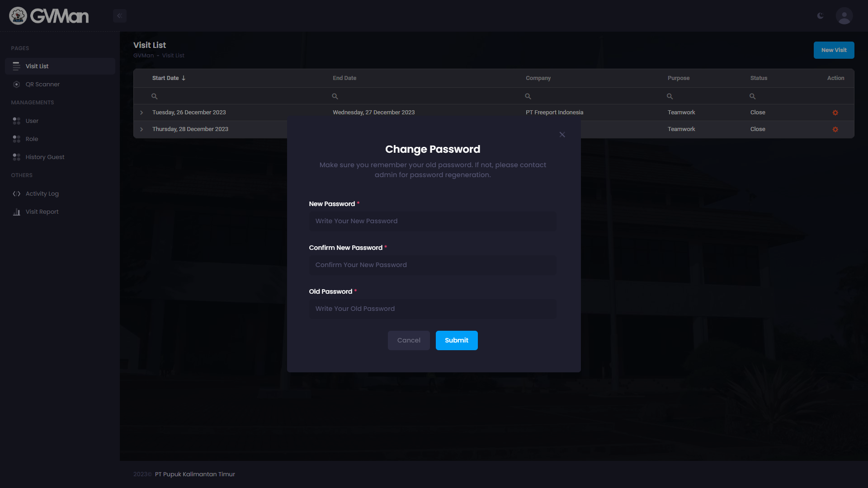Click the History Guest sidebar icon
The height and width of the screenshot is (488, 868).
16,157
